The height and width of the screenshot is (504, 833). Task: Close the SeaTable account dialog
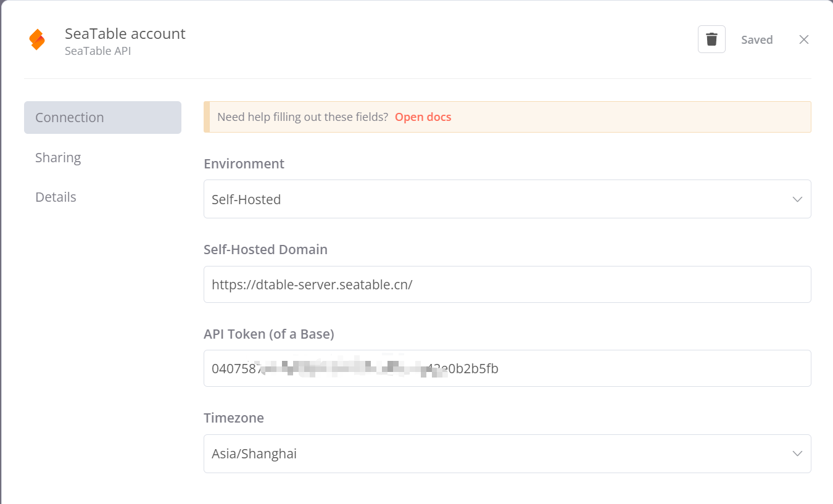coord(804,39)
